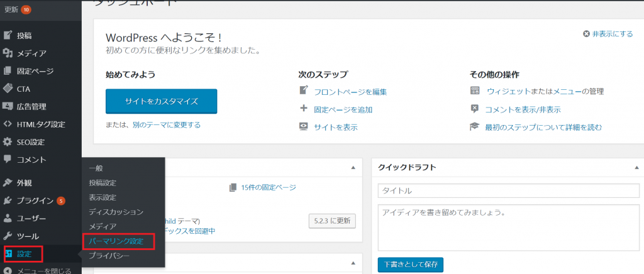The width and height of the screenshot is (644, 274).
Task: Click the 投稿 pushpin icon in sidebar
Action: [x=8, y=35]
